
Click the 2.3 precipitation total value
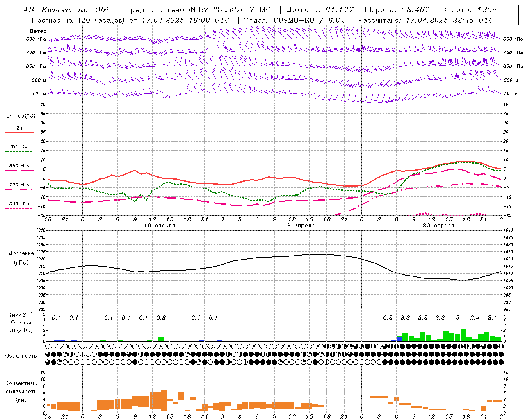[440, 317]
